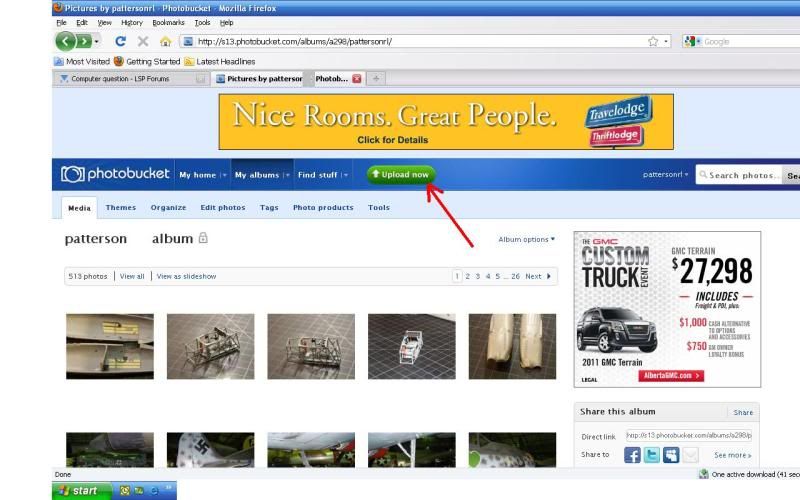Viewport: 800px width, 500px height.
Task: Click the View all link
Action: [132, 276]
